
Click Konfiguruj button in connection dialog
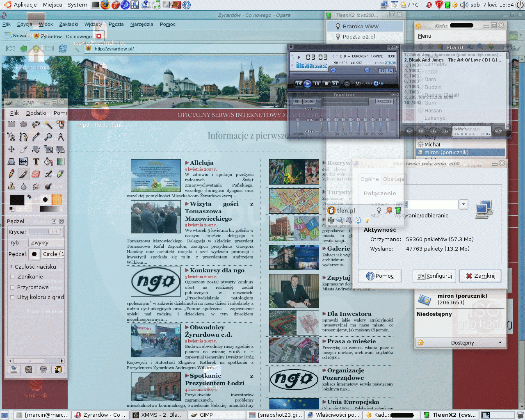(x=434, y=276)
